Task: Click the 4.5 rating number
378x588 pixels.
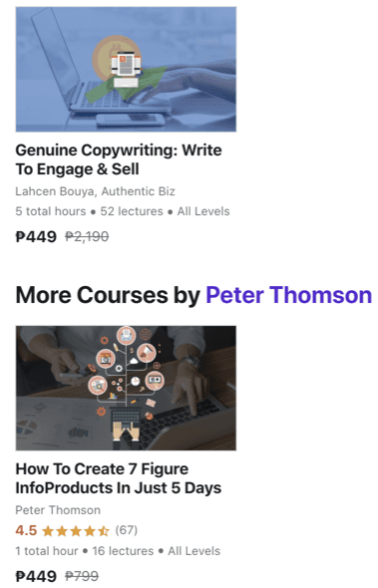Action: 26,530
